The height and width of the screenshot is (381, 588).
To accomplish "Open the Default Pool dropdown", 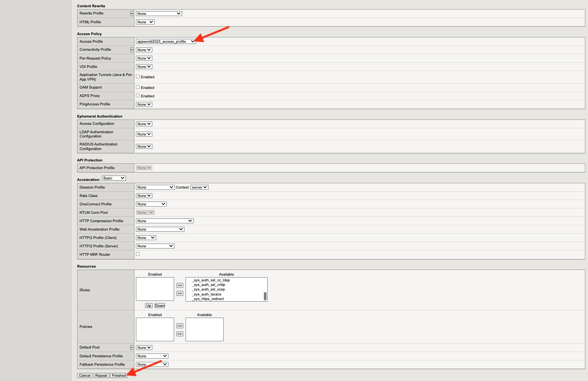I will click(x=144, y=348).
